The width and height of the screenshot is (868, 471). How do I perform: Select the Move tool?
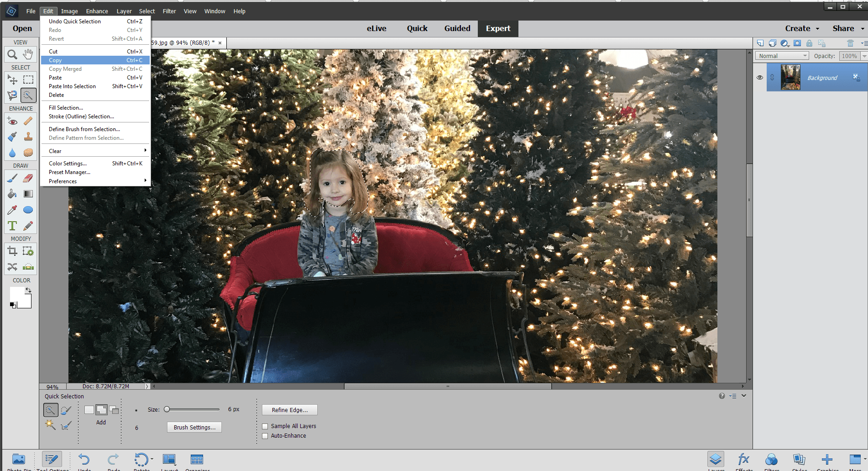(x=12, y=80)
